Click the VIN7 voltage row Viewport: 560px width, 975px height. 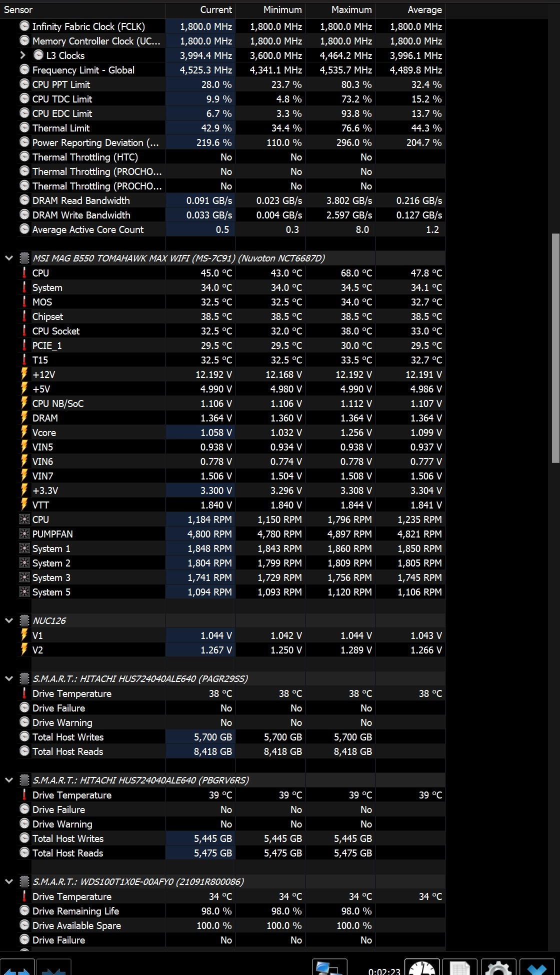[222, 476]
